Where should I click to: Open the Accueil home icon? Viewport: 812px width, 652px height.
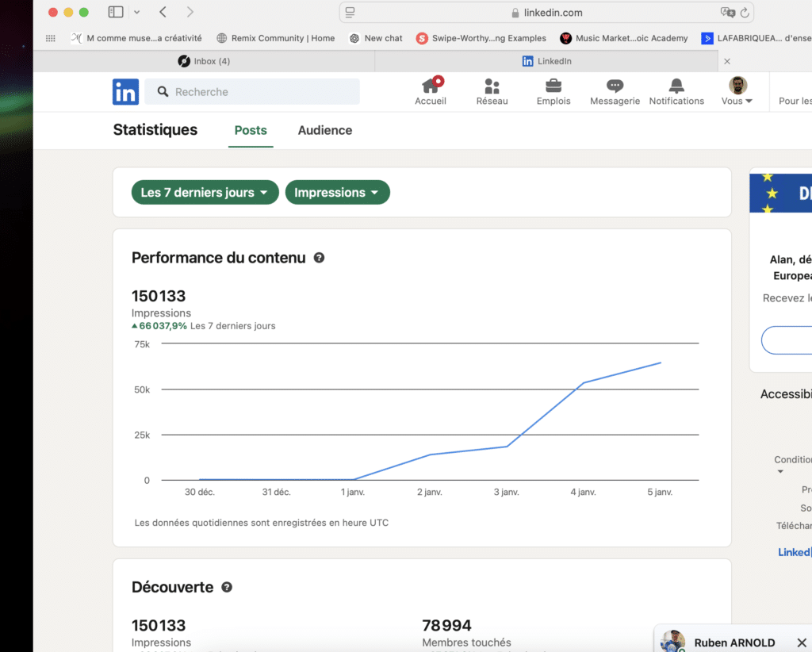431,86
